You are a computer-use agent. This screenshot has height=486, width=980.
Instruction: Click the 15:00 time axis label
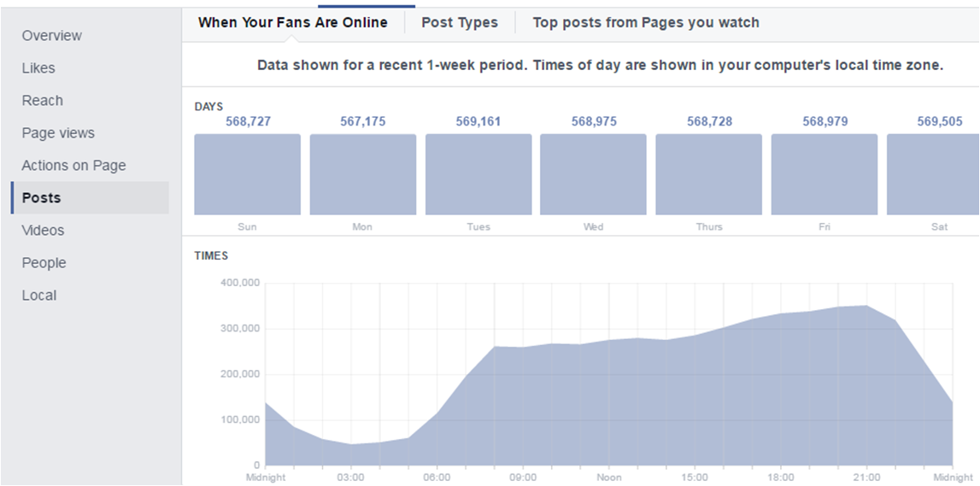[695, 477]
